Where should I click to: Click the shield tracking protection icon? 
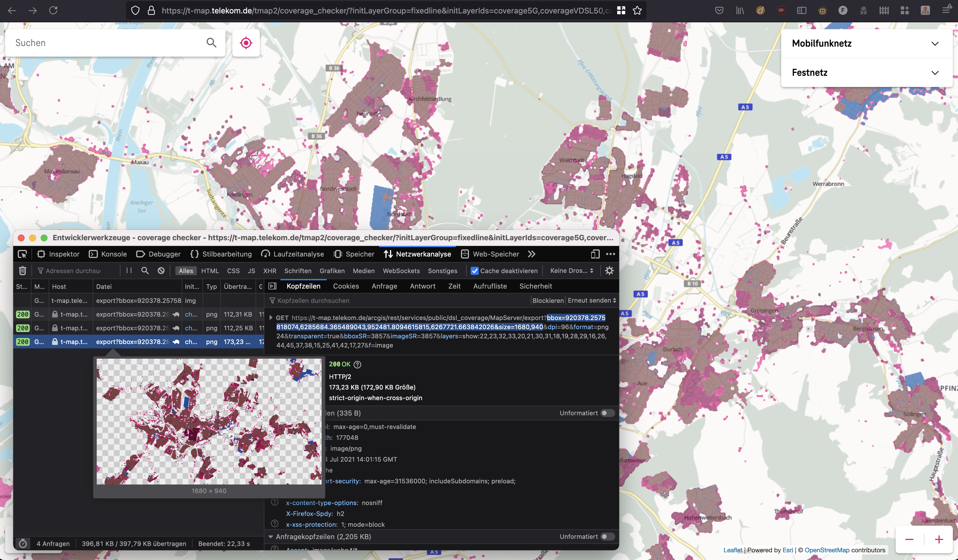click(135, 11)
